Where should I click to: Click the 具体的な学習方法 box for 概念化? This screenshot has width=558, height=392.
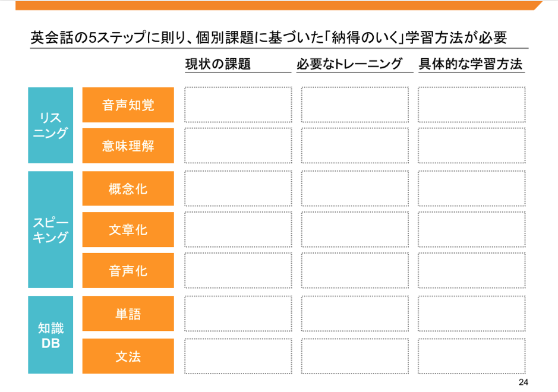click(x=471, y=188)
